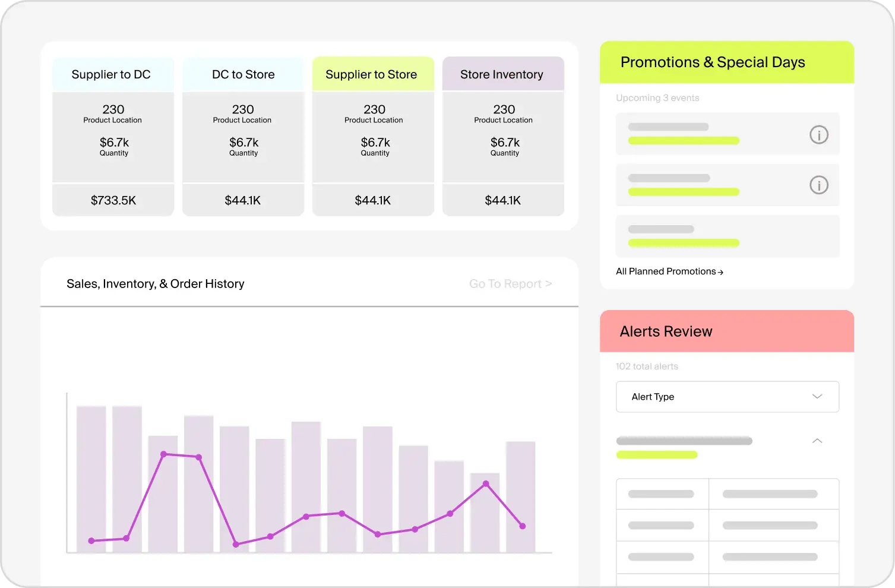The image size is (895, 588).
Task: Click info icon on first upcoming promotion event
Action: click(818, 135)
